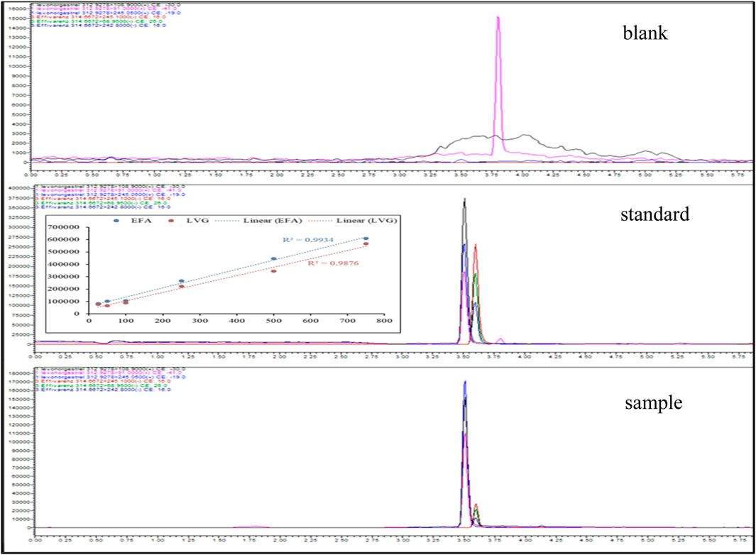Image resolution: width=756 pixels, height=555 pixels.
Task: Click the tall blue peak in sample chromatogram
Action: (x=465, y=454)
